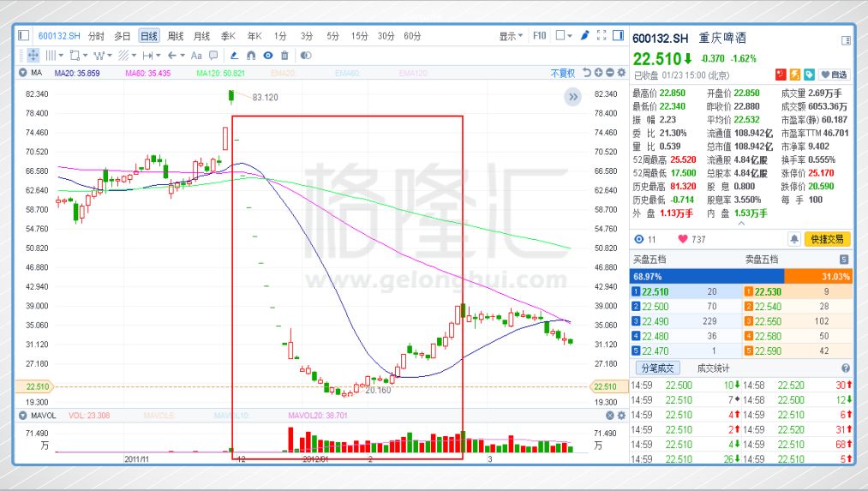
Task: Select the arrow drawing tool
Action: pyautogui.click(x=171, y=56)
